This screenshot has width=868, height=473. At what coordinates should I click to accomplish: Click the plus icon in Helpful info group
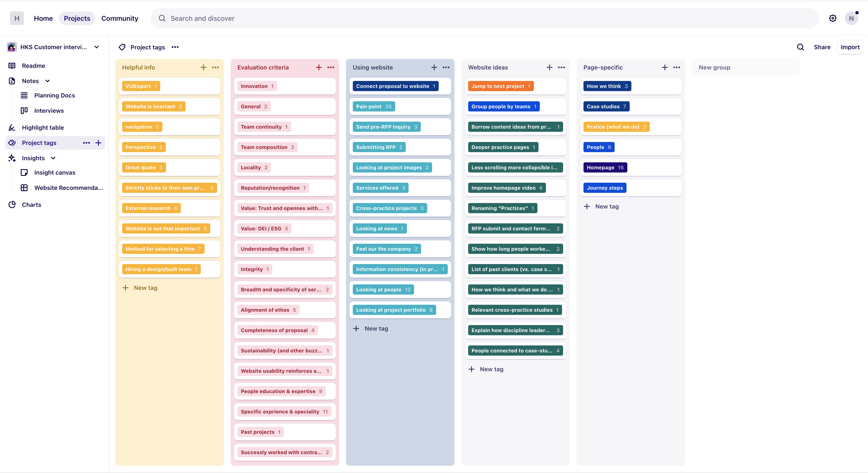click(203, 67)
